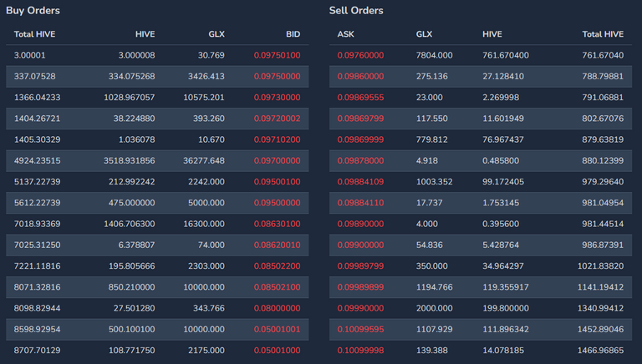642x364 pixels.
Task: Select ask price 0.10099998
Action: coord(361,350)
